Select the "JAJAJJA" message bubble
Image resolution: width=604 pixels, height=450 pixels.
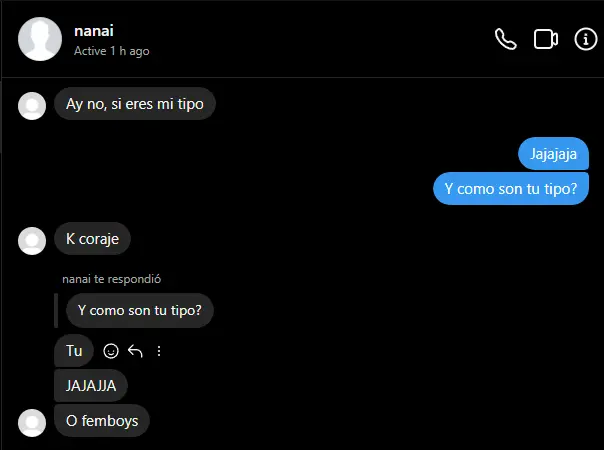tap(91, 386)
